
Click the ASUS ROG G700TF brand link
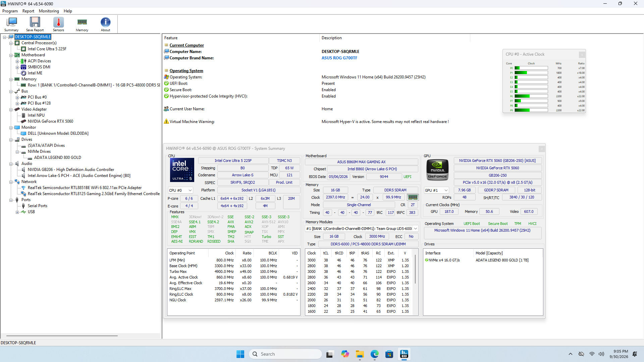(339, 58)
